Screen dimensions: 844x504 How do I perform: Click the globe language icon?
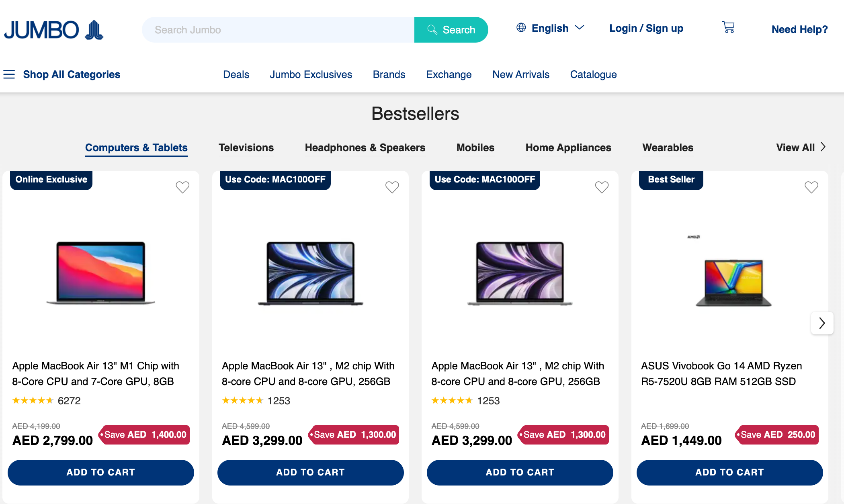coord(521,28)
